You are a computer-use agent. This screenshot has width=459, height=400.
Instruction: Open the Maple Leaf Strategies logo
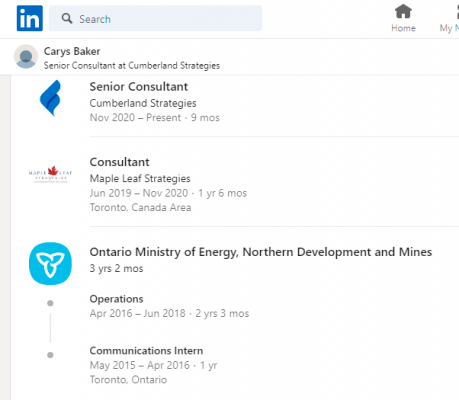pos(50,174)
